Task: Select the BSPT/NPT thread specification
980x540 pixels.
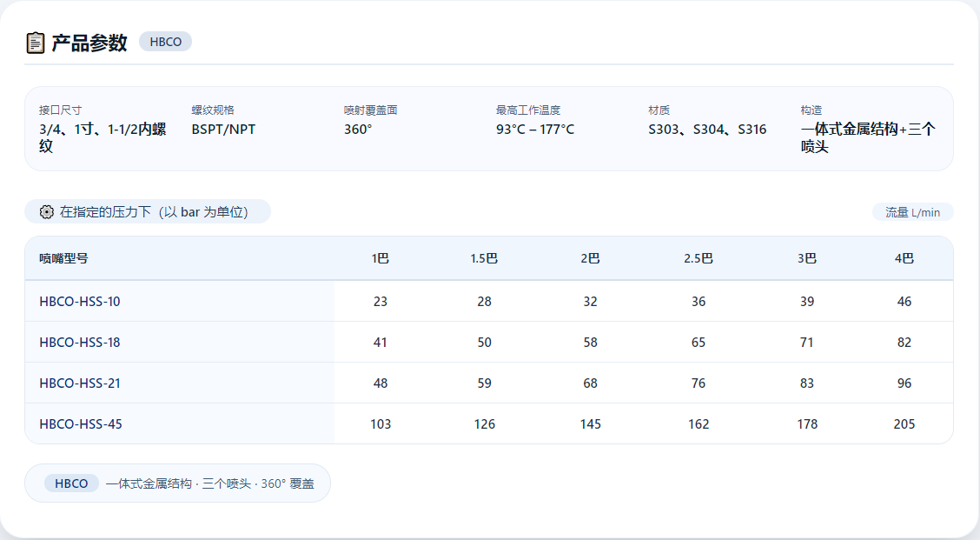Action: click(223, 130)
